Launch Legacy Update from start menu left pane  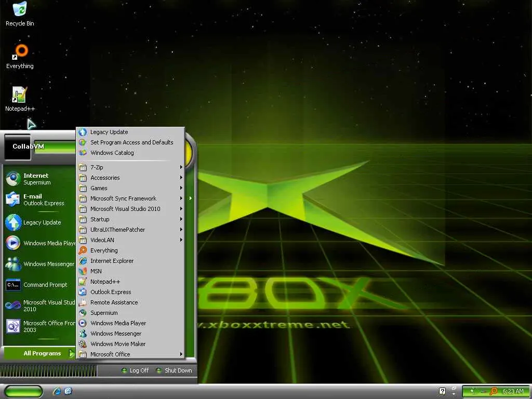pyautogui.click(x=39, y=222)
